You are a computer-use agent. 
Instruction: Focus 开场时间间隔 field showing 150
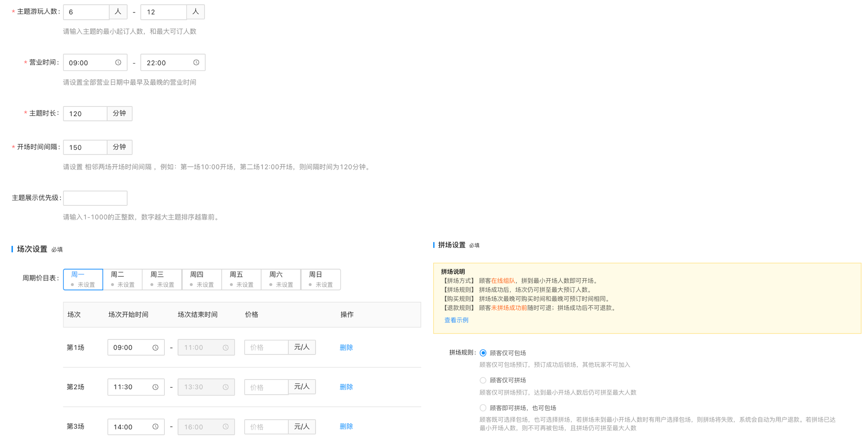point(85,147)
